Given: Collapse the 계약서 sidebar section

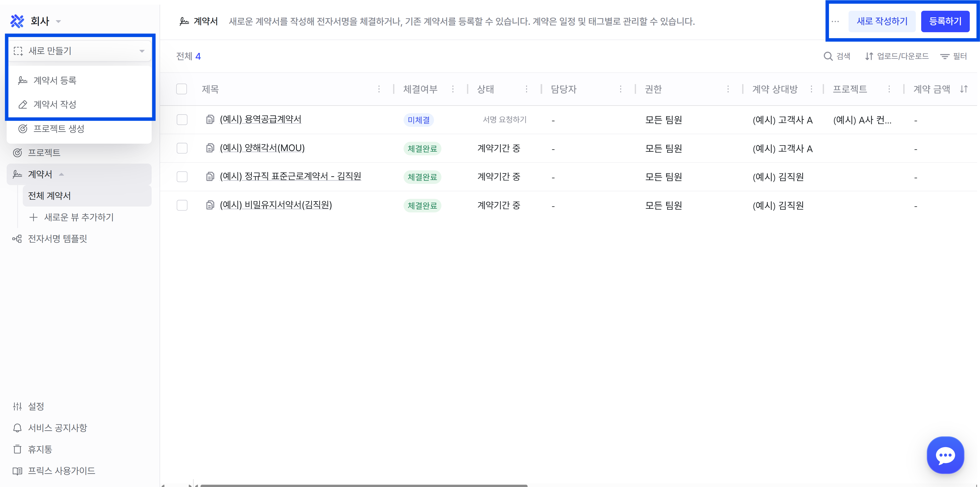Looking at the screenshot, I should 61,174.
